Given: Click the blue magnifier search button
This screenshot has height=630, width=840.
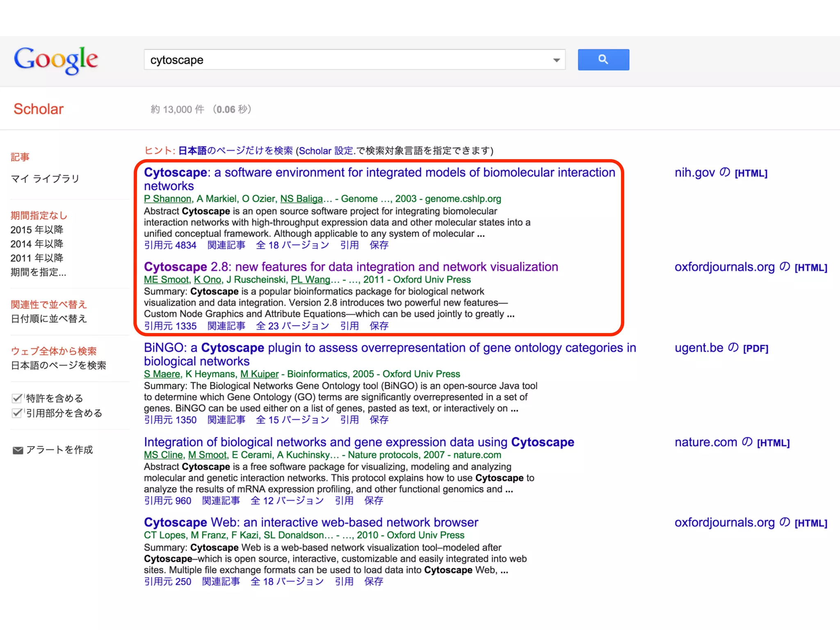Looking at the screenshot, I should pyautogui.click(x=603, y=60).
